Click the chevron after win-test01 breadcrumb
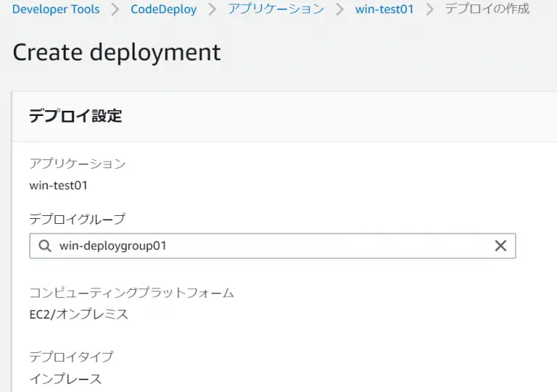 (430, 9)
